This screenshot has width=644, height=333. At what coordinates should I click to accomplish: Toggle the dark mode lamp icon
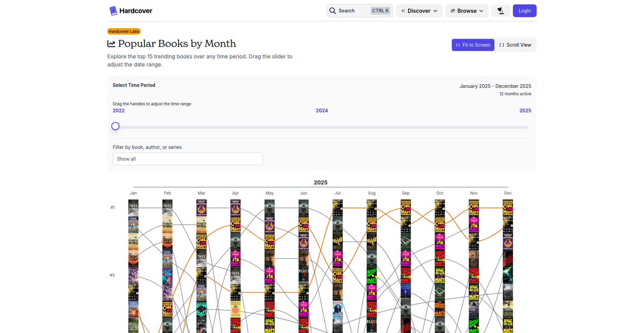point(500,11)
